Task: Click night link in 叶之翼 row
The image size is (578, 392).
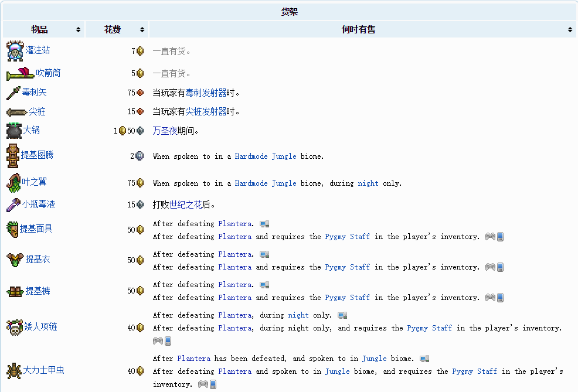Action: click(368, 183)
